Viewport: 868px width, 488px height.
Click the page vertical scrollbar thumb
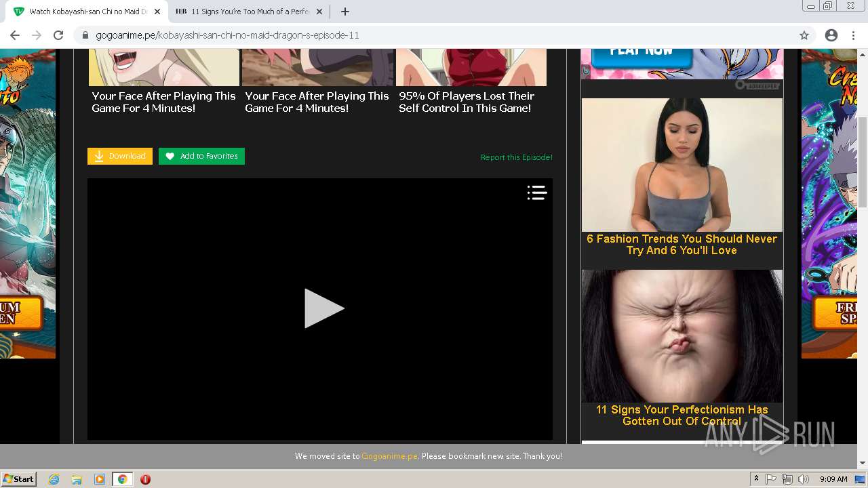[863, 162]
